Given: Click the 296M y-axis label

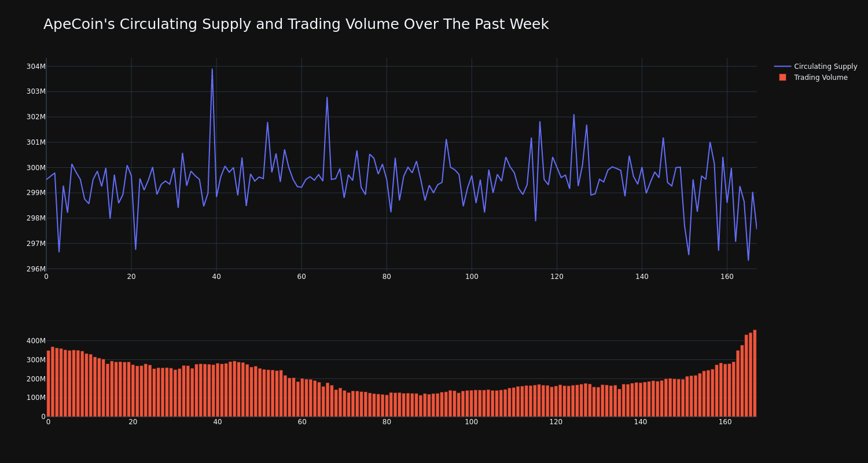Looking at the screenshot, I should click(36, 269).
